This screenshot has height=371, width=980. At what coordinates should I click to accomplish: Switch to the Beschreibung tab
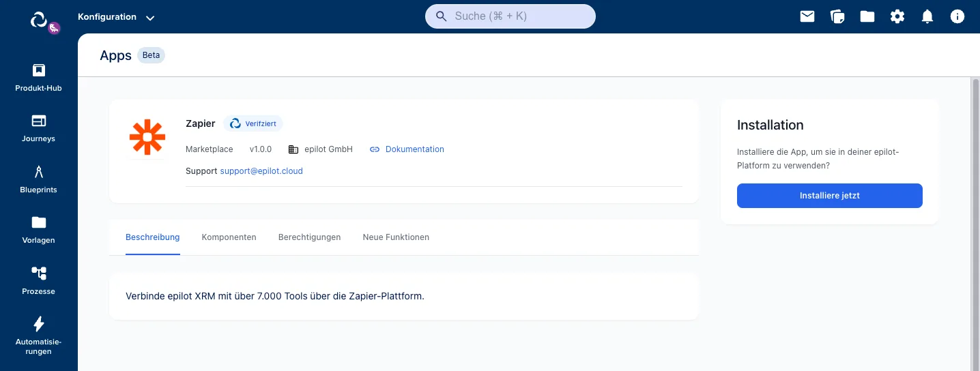click(x=153, y=237)
